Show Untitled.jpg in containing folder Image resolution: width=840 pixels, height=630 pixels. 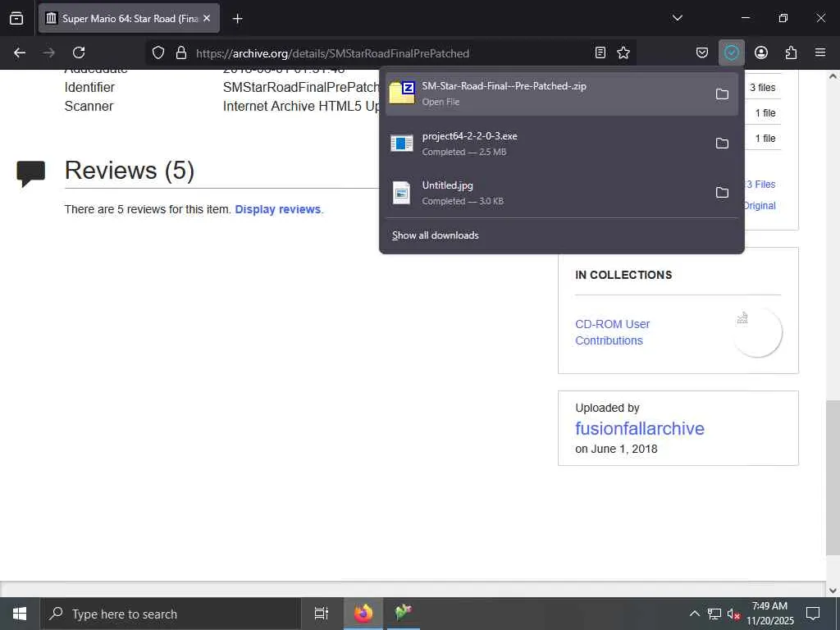pyautogui.click(x=722, y=192)
